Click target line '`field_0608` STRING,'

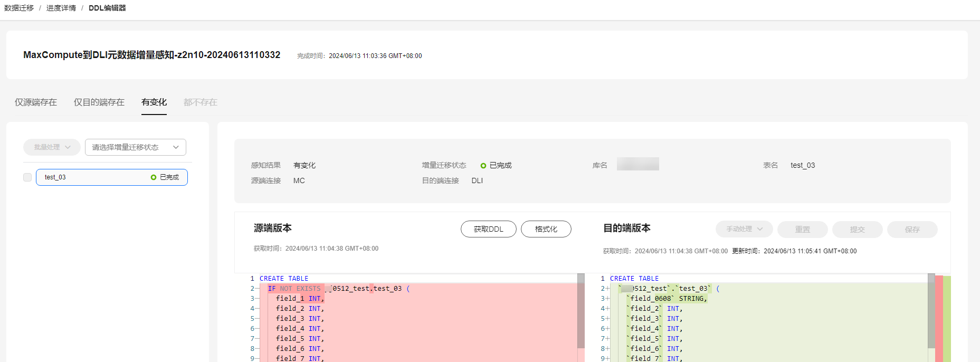pos(667,299)
